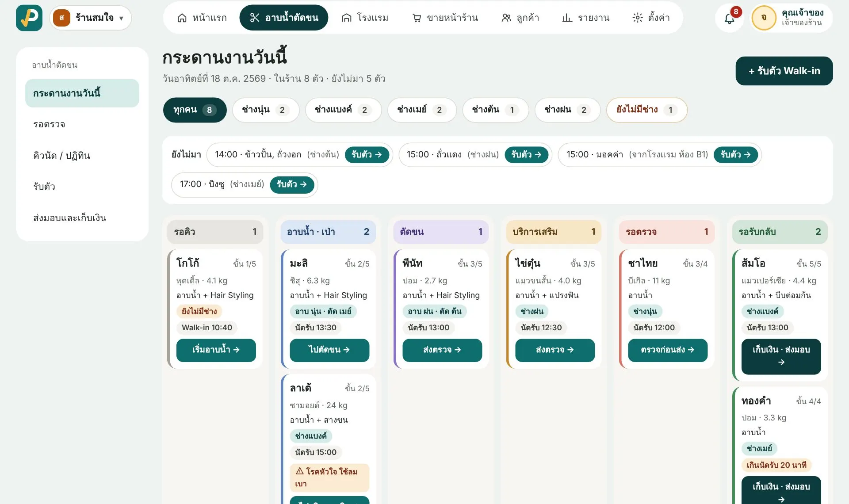
Task: Select the อาบน้ำตัดขน grooming tab
Action: click(284, 18)
